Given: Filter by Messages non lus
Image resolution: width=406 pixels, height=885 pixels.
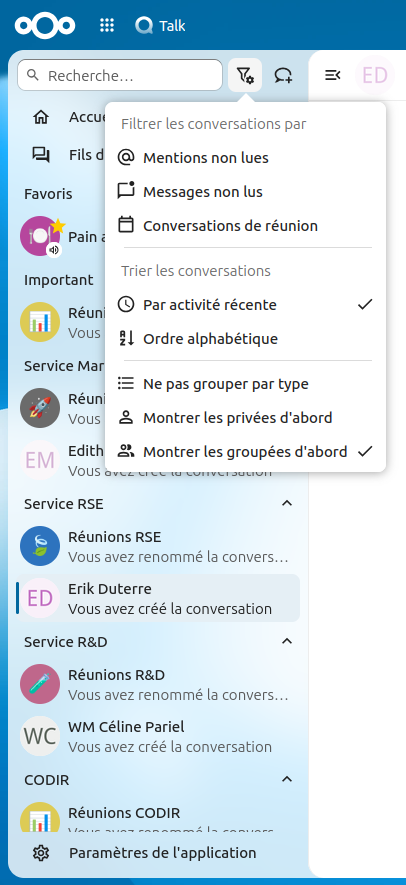Looking at the screenshot, I should 246,191.
